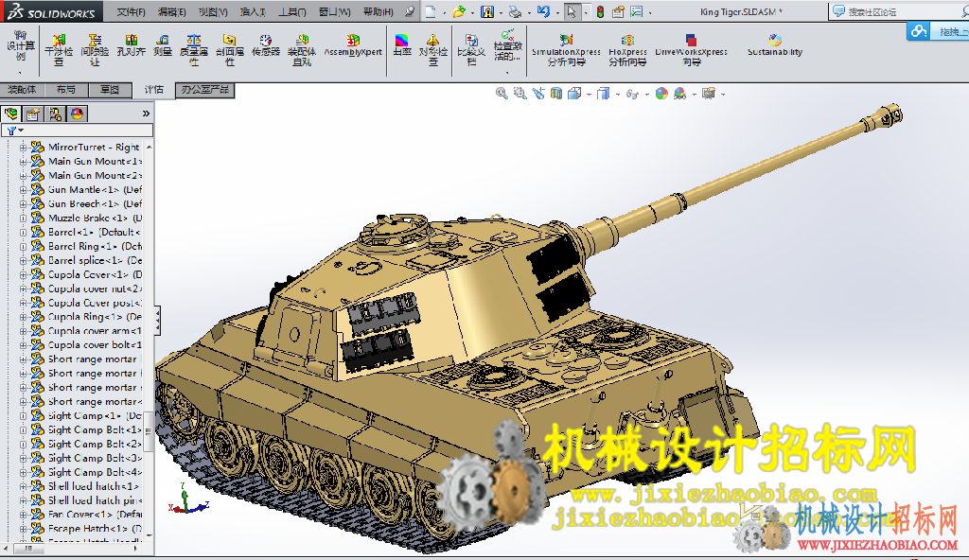Open the 帮助(H) menu

click(x=379, y=11)
